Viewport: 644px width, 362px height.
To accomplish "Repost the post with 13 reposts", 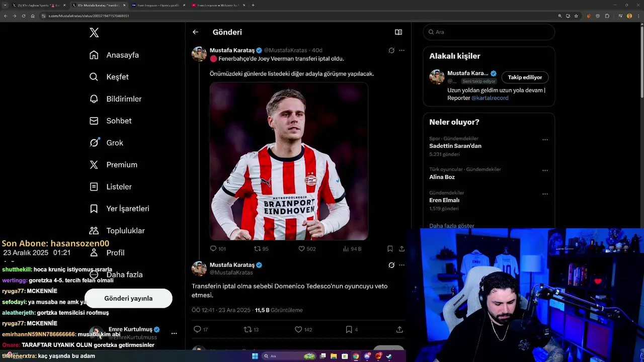I will tap(251, 329).
